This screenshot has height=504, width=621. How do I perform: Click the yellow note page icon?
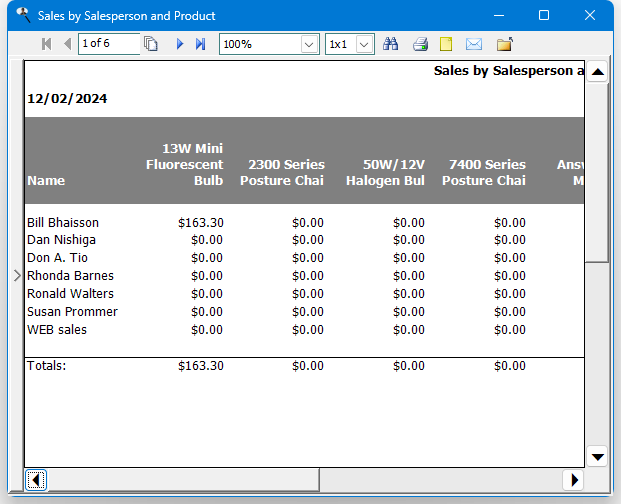coord(446,44)
